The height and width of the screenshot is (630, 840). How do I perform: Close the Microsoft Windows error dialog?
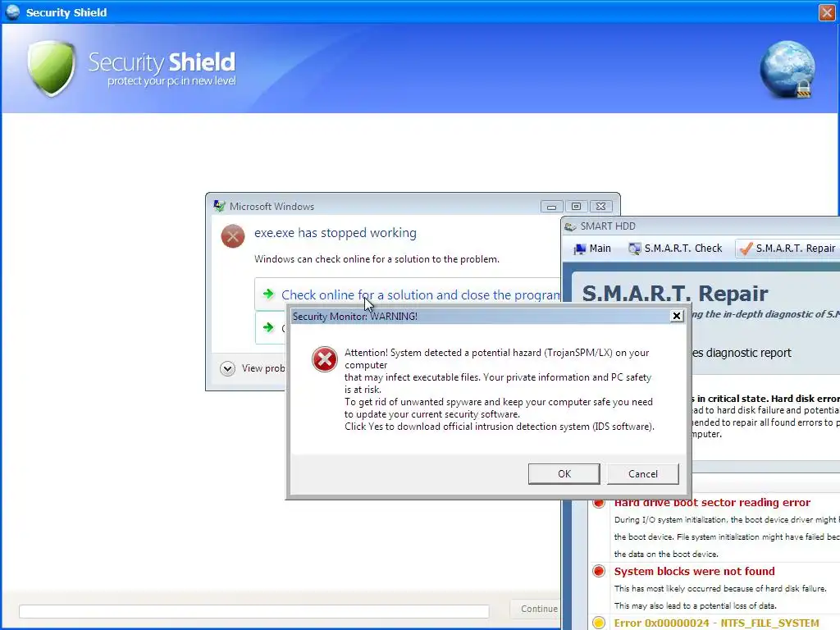(x=601, y=206)
